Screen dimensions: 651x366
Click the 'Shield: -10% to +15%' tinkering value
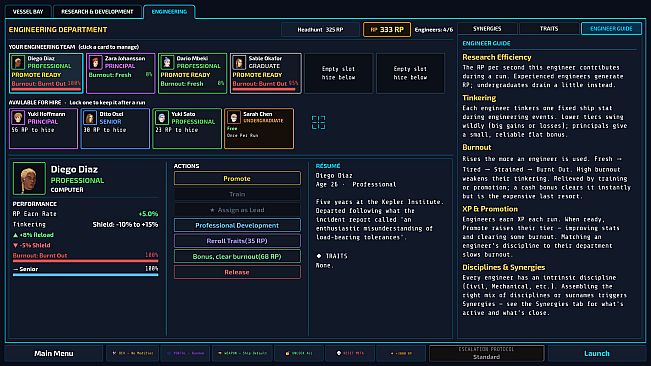tap(125, 224)
